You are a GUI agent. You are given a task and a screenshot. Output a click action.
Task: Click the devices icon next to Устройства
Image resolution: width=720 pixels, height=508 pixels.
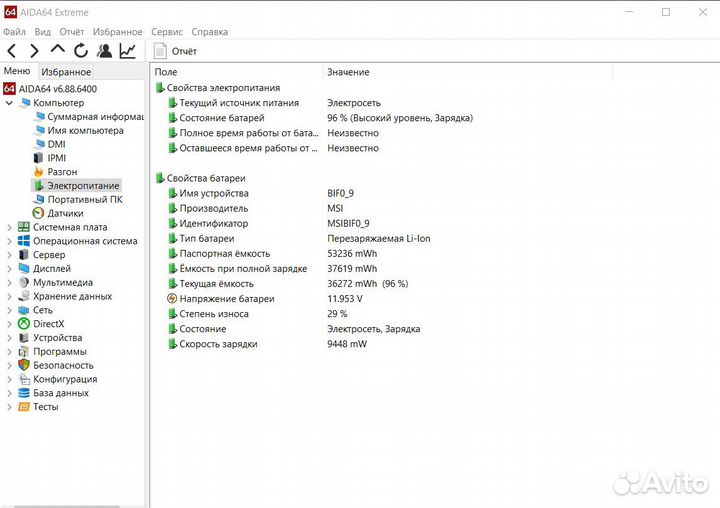(24, 338)
